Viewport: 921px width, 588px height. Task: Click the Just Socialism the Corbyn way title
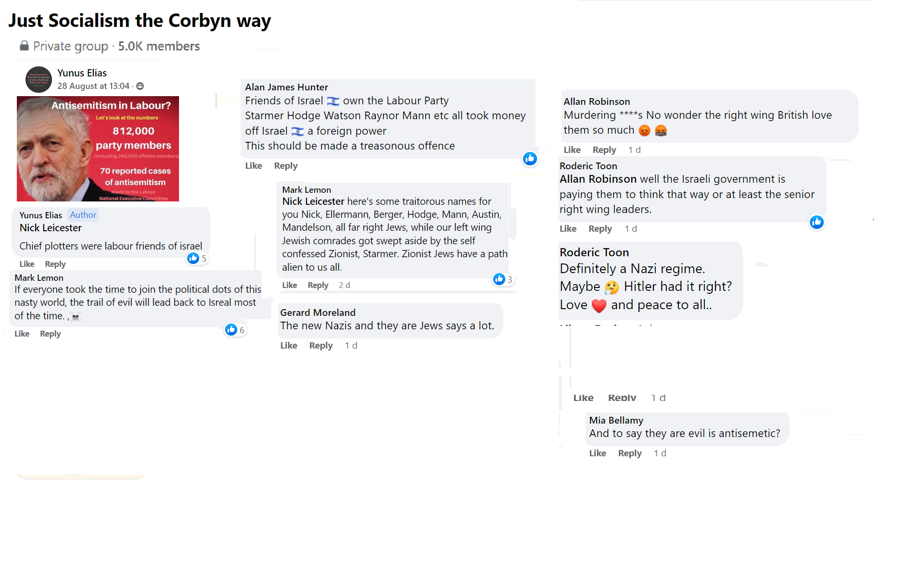point(140,21)
